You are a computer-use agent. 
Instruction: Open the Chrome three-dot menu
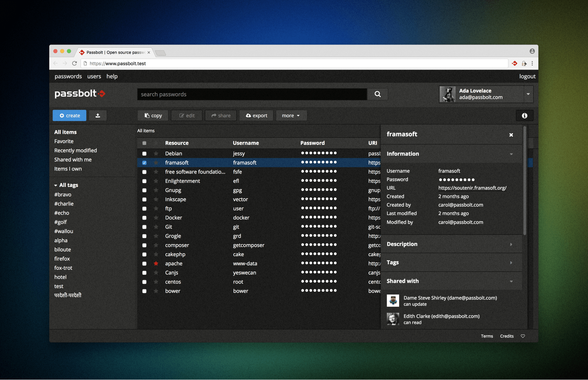click(532, 63)
